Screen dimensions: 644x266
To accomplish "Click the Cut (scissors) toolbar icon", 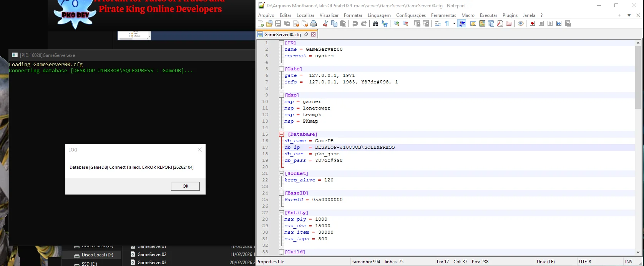I will click(325, 24).
